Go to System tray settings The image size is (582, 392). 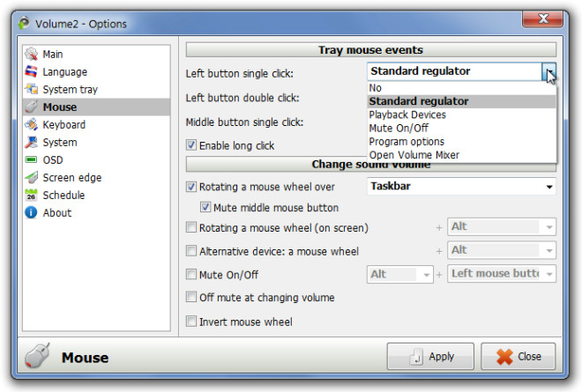pyautogui.click(x=96, y=89)
